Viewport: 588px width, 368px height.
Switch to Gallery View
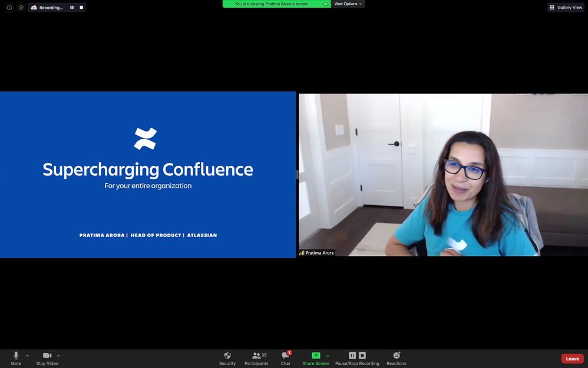tap(566, 8)
